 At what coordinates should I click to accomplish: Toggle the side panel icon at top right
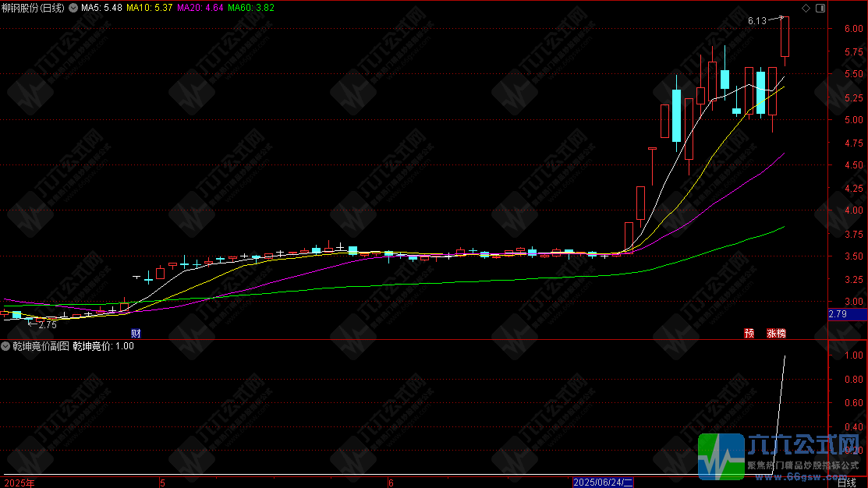pyautogui.click(x=820, y=8)
